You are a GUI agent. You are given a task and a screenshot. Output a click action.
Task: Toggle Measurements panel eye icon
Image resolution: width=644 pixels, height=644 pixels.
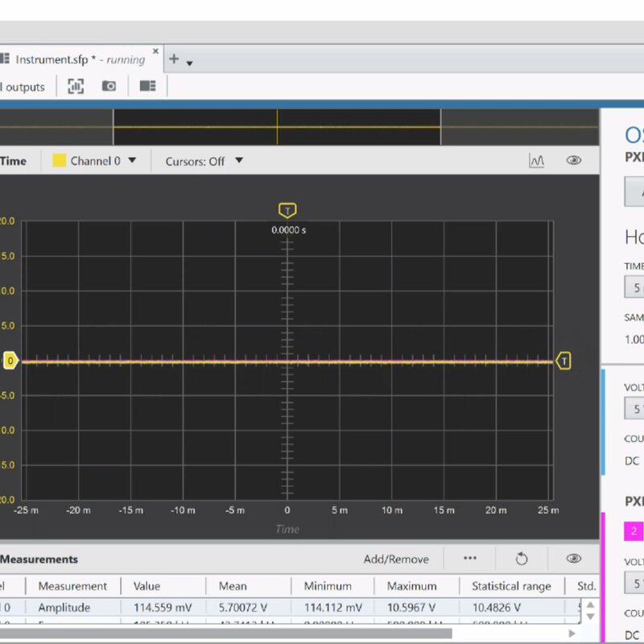[574, 559]
